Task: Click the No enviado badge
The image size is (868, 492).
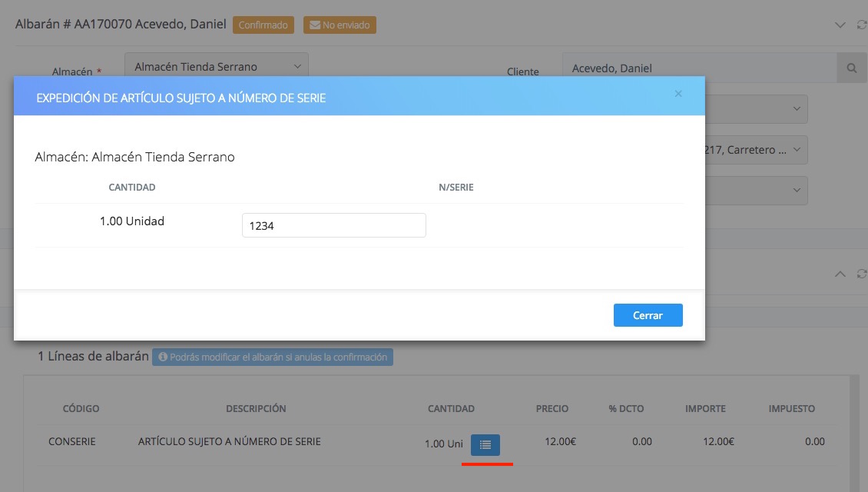Action: (x=340, y=25)
